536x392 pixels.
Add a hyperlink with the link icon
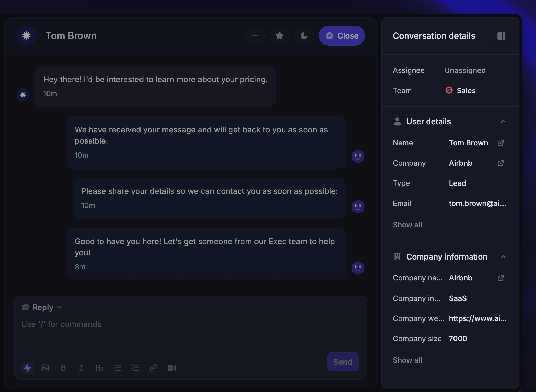pos(153,368)
